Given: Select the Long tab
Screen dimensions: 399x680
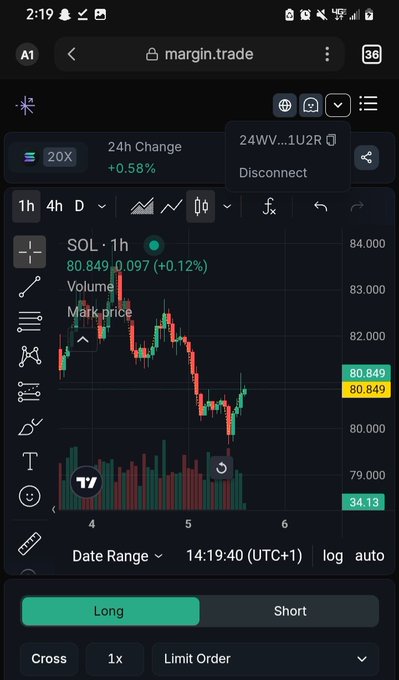Looking at the screenshot, I should tap(111, 611).
